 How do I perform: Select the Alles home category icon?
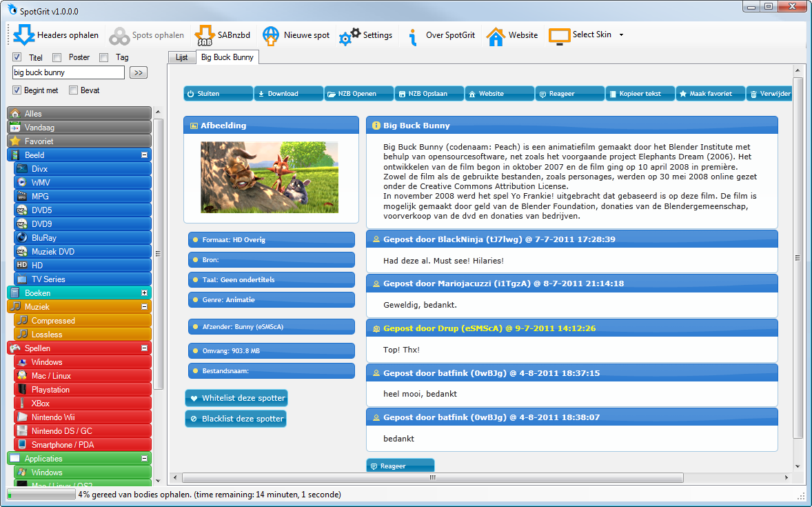[16, 114]
